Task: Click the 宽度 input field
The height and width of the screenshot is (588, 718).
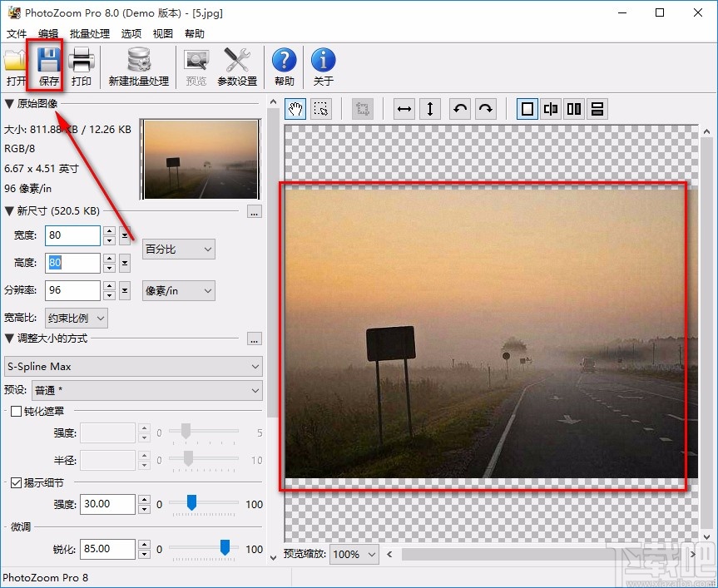Action: (73, 235)
